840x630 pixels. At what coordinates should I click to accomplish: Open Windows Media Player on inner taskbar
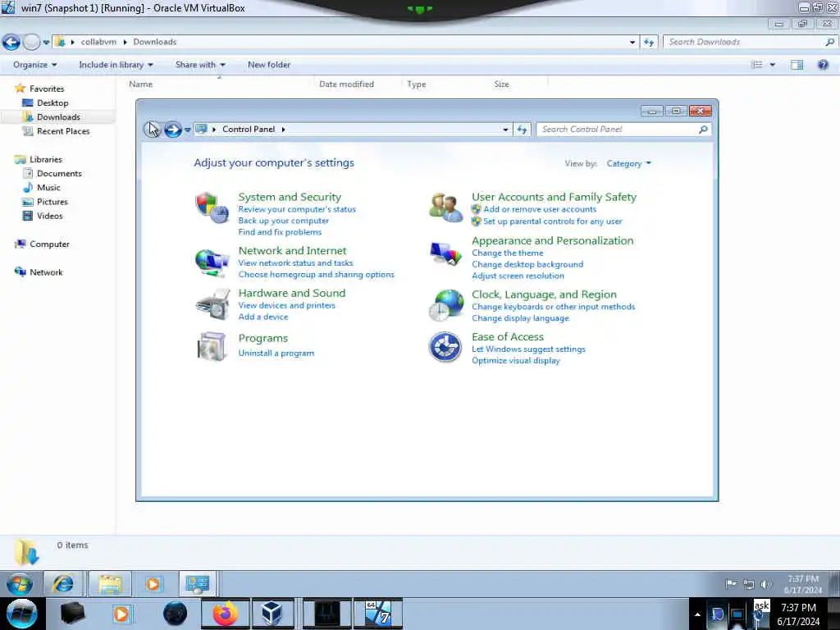(x=153, y=583)
